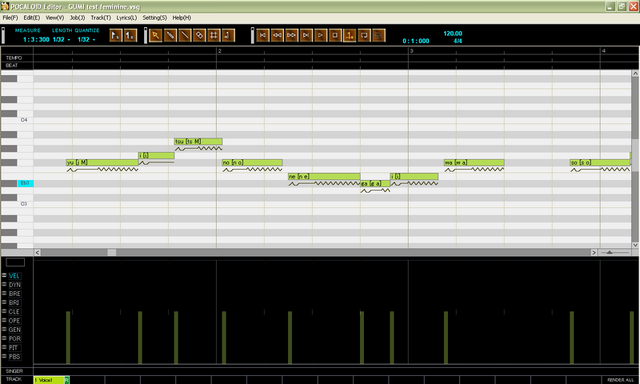The height and width of the screenshot is (384, 640).
Task: Open the QUANTIZE 1/32 dropdown
Action: (x=86, y=40)
